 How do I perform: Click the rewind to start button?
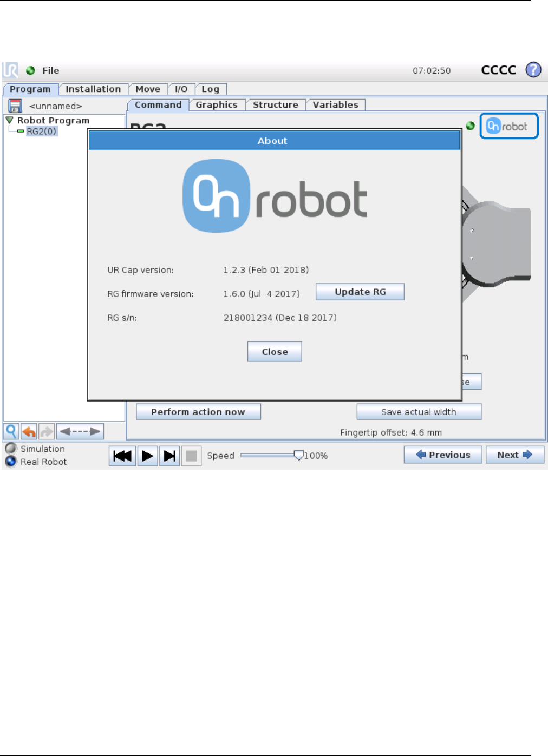tap(122, 456)
